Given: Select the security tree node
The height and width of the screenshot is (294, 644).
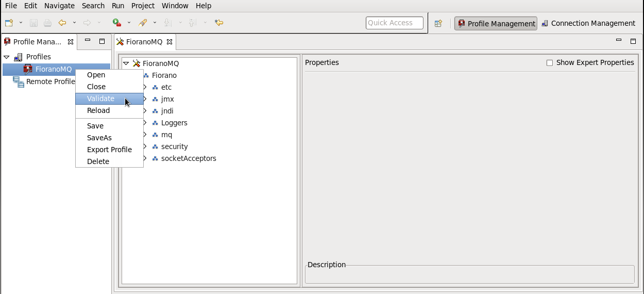Looking at the screenshot, I should tap(175, 146).
